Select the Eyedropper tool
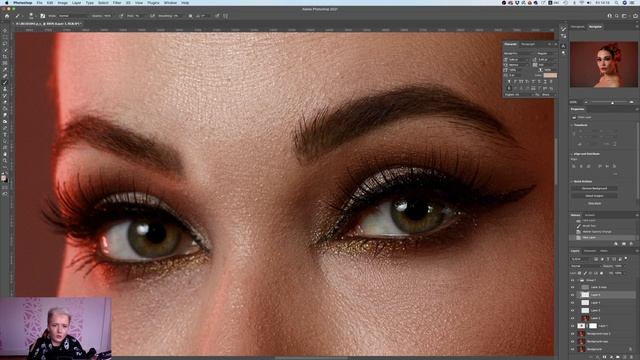Image resolution: width=640 pixels, height=360 pixels. pyautogui.click(x=5, y=69)
